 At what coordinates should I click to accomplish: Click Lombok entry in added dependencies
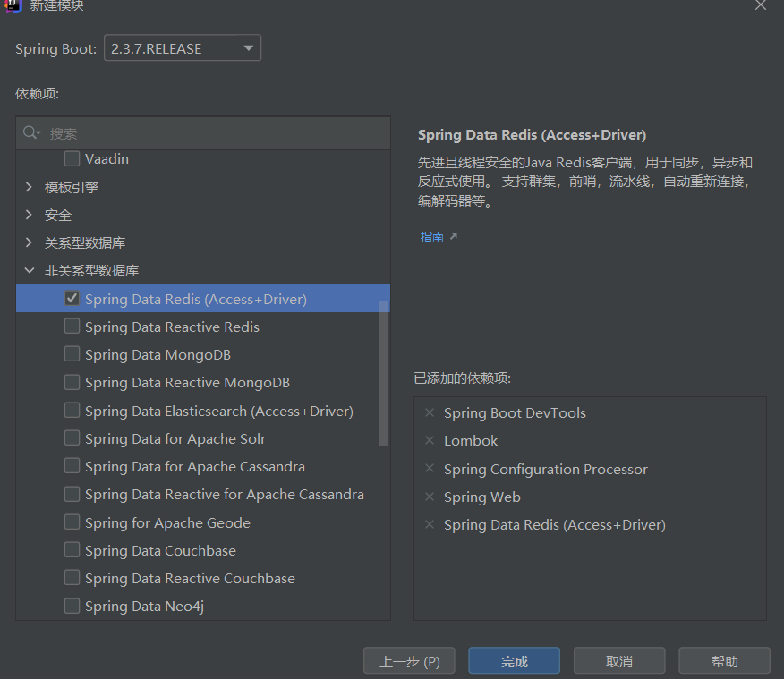tap(471, 441)
